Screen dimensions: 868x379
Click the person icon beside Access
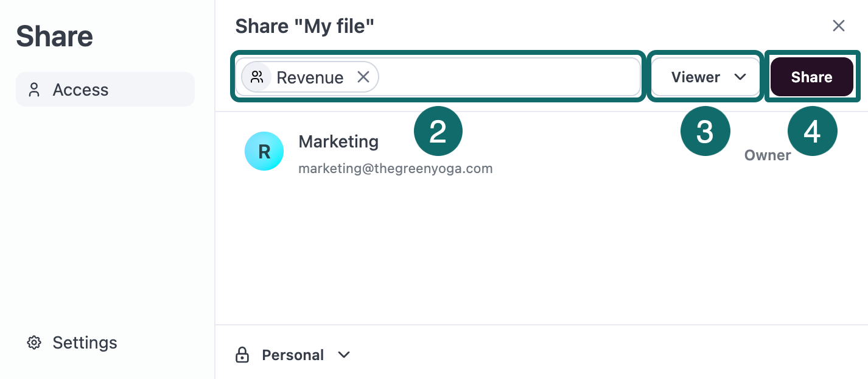tap(35, 89)
